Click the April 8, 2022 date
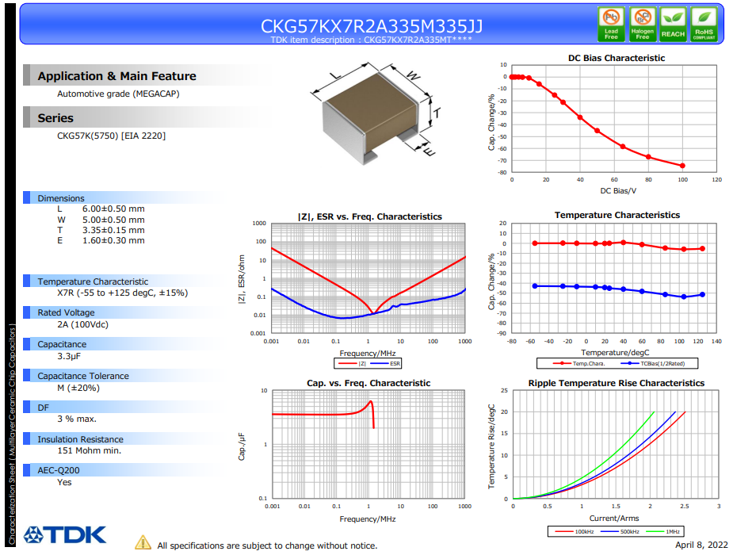Viewport: 756px width, 555px height. click(701, 545)
